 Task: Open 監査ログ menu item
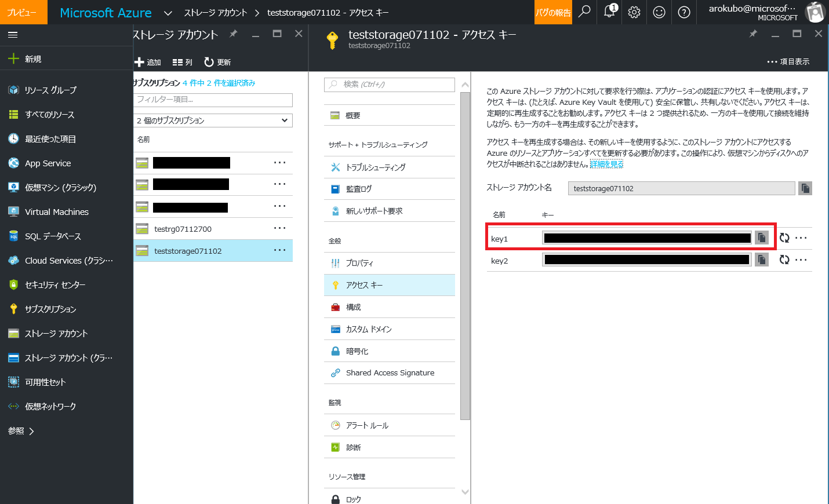[390, 189]
